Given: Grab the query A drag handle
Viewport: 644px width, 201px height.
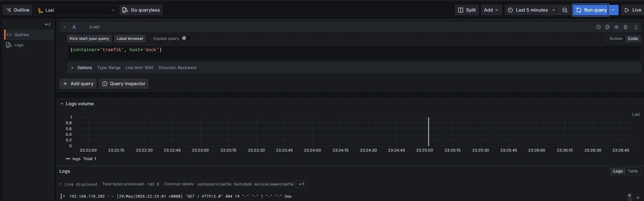Looking at the screenshot, I should click(636, 27).
